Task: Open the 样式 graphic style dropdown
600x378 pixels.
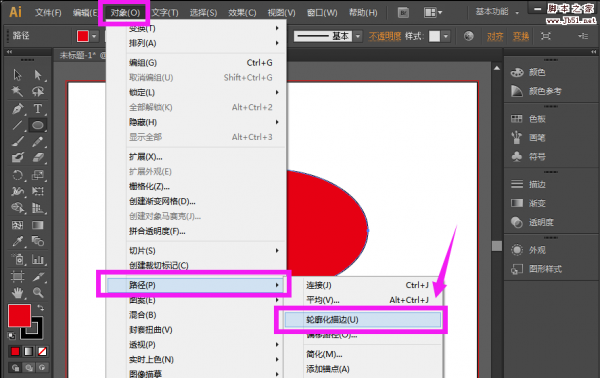Action: pyautogui.click(x=446, y=36)
